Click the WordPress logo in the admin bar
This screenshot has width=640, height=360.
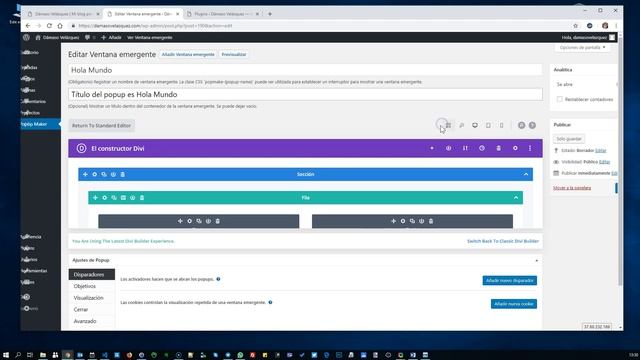point(26,37)
